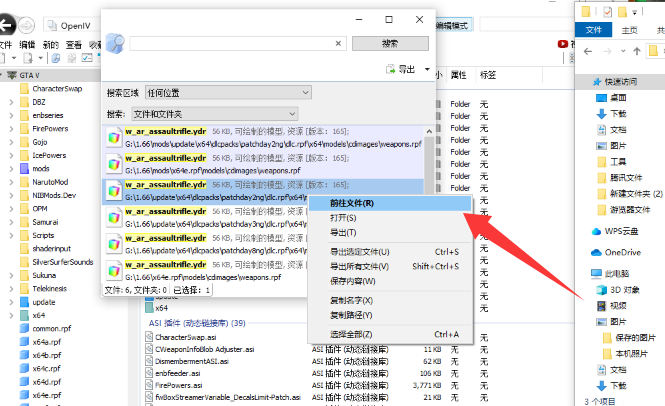Select FirePowers.asi in the file list

coord(179,385)
